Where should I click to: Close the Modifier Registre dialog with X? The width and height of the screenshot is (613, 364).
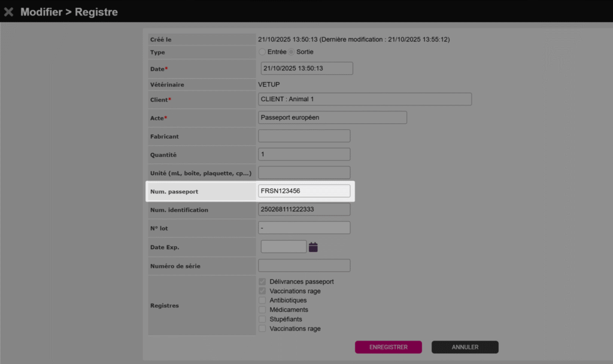(8, 12)
